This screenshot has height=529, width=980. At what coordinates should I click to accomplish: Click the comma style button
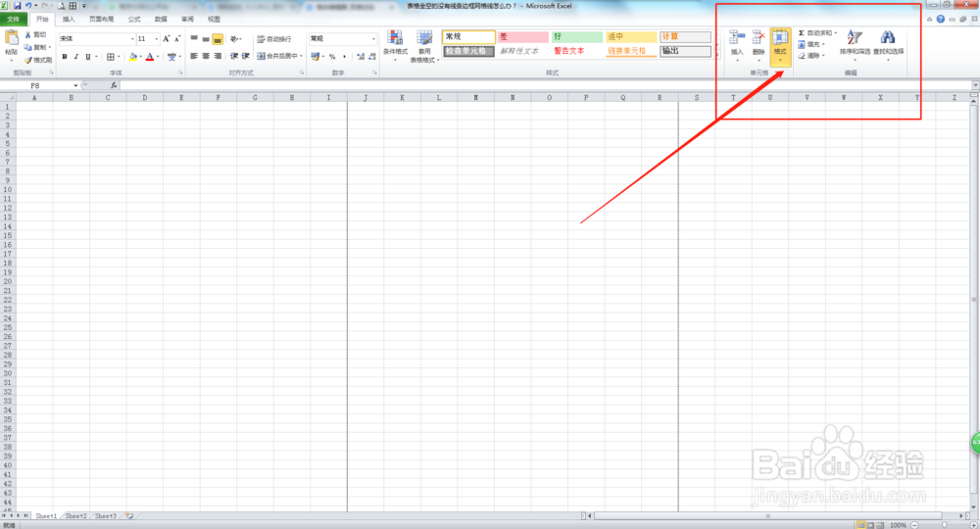click(344, 56)
